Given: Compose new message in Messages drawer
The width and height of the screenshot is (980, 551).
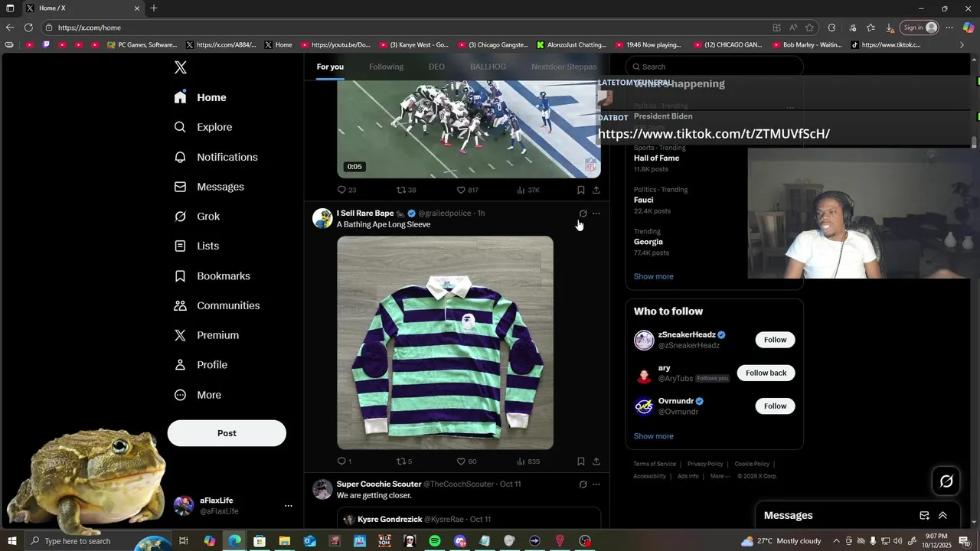Looking at the screenshot, I should pyautogui.click(x=924, y=516).
